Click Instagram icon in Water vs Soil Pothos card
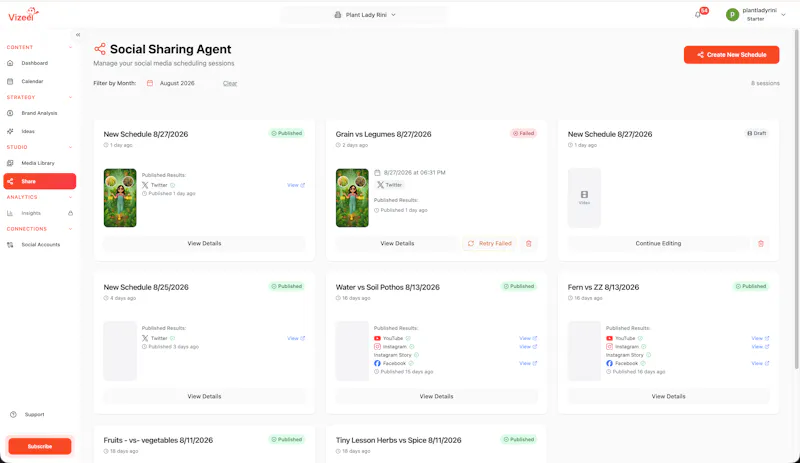Screen dimensions: 800x463 coord(377,347)
